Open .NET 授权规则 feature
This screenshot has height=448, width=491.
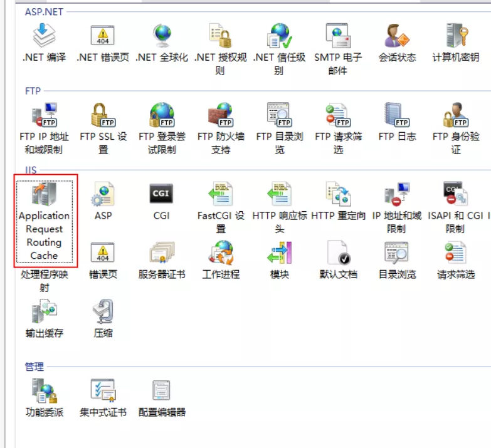[x=221, y=49]
